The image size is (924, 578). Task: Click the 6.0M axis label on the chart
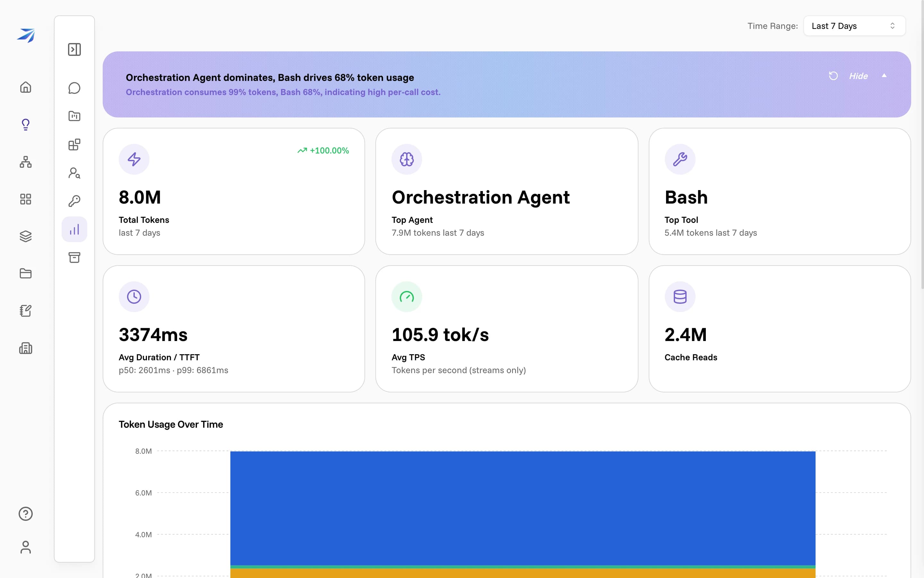tap(143, 493)
